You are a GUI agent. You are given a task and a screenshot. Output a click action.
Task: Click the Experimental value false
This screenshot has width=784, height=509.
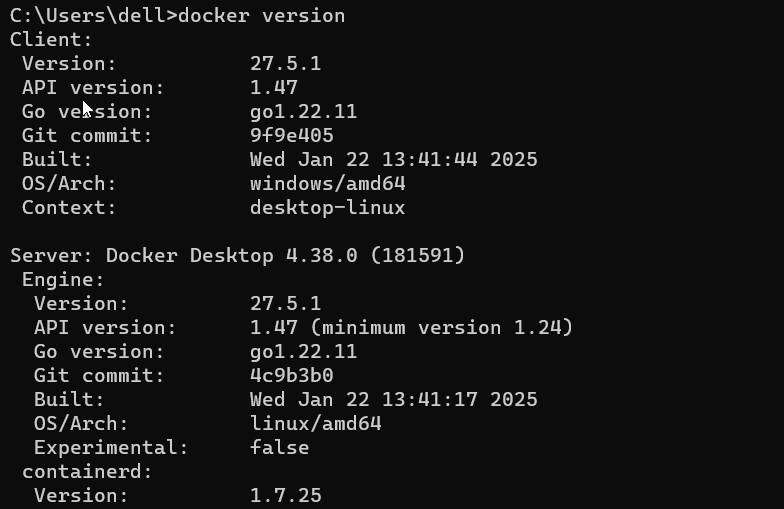[x=280, y=448]
